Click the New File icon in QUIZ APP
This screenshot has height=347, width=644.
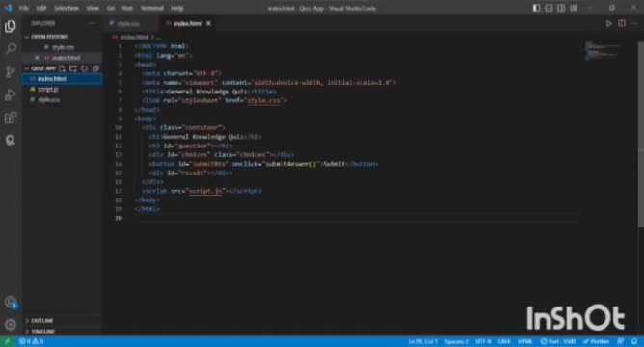62,68
